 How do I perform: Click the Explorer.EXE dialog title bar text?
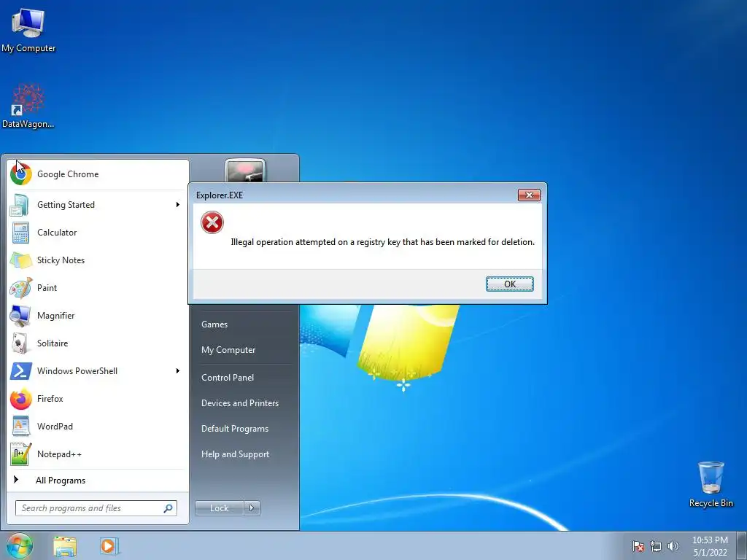click(220, 195)
